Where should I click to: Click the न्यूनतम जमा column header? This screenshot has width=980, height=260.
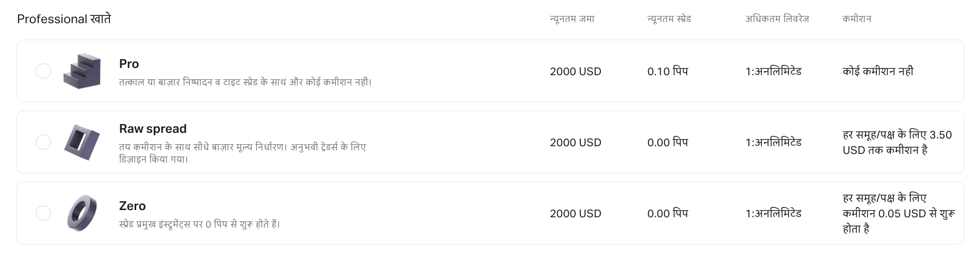click(x=572, y=19)
